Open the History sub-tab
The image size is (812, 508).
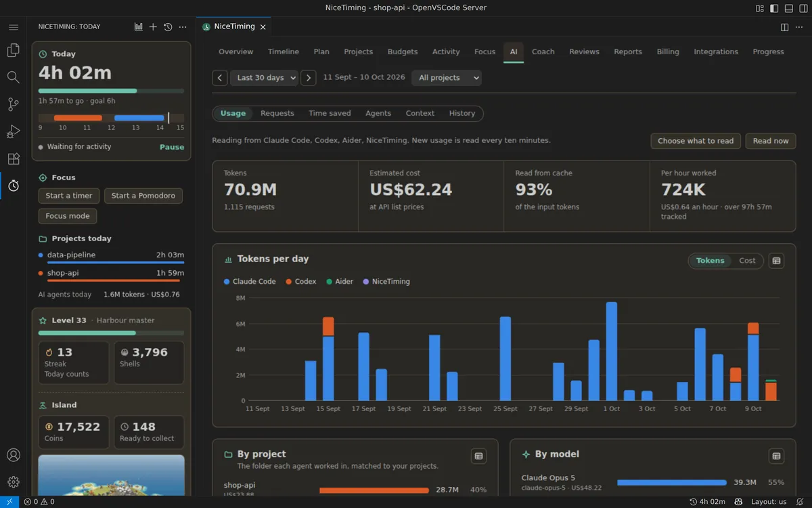(x=462, y=114)
